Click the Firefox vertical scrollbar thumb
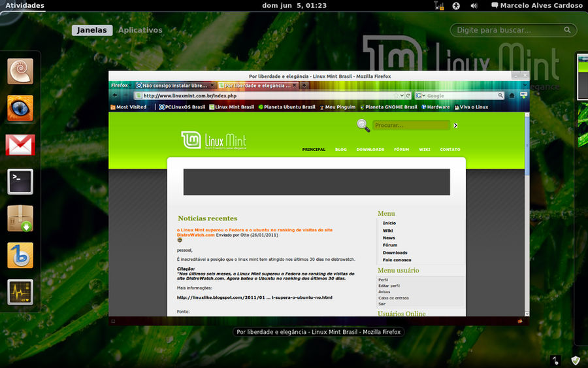 coord(527,146)
